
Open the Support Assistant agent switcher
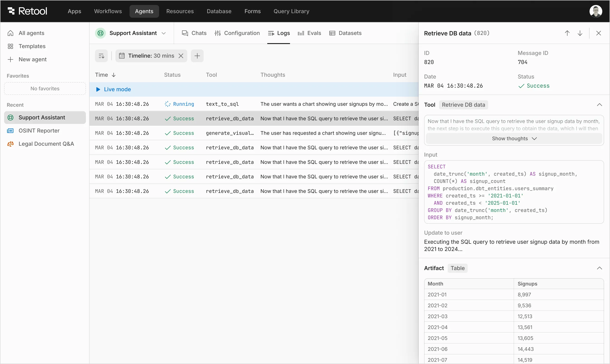(164, 33)
